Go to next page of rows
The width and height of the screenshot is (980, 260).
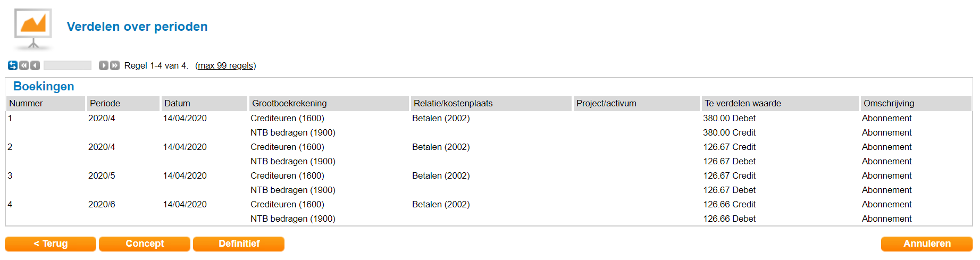click(104, 65)
